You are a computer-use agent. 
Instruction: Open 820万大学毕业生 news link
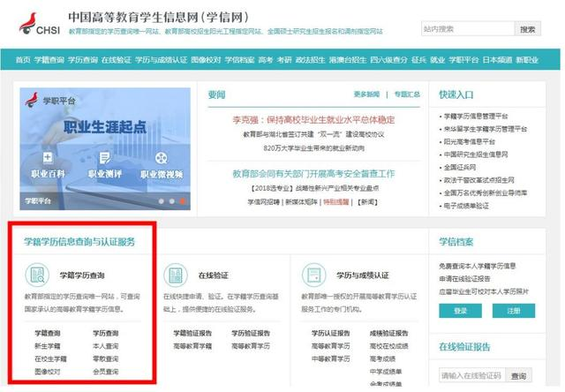pyautogui.click(x=313, y=148)
